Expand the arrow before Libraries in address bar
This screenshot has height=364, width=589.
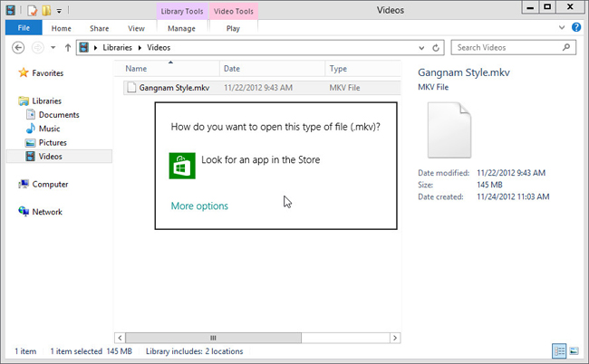click(95, 48)
